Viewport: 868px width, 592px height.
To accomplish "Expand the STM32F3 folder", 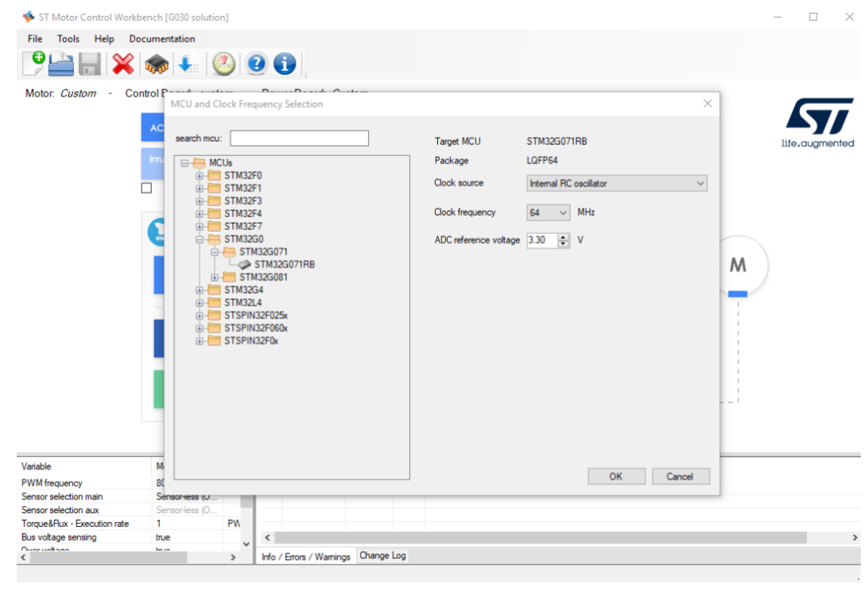I will point(199,201).
